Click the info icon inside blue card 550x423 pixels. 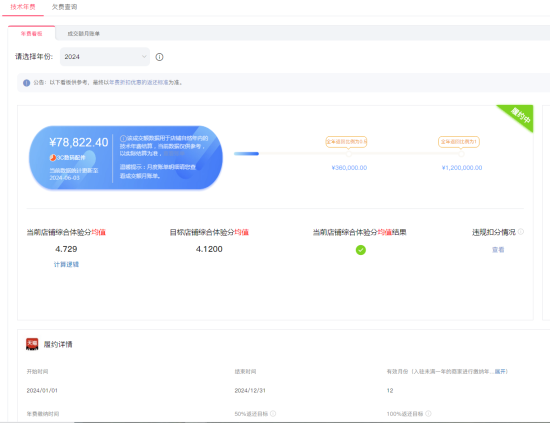tap(123, 138)
